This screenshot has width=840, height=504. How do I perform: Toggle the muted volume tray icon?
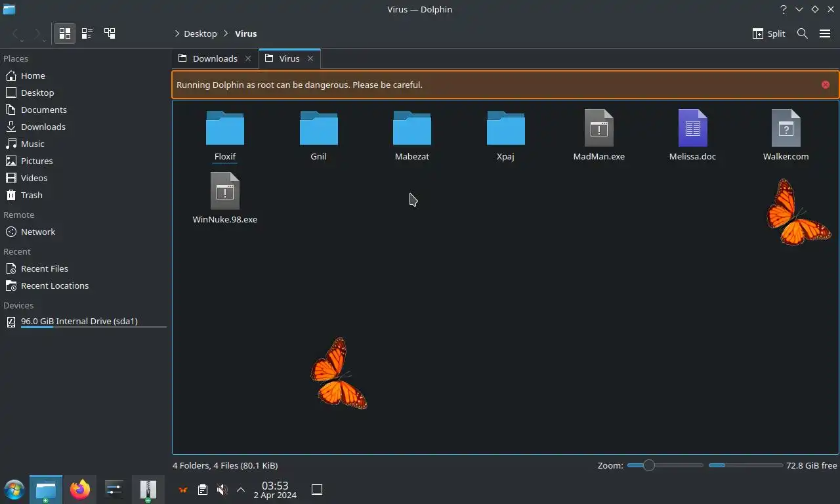point(222,490)
